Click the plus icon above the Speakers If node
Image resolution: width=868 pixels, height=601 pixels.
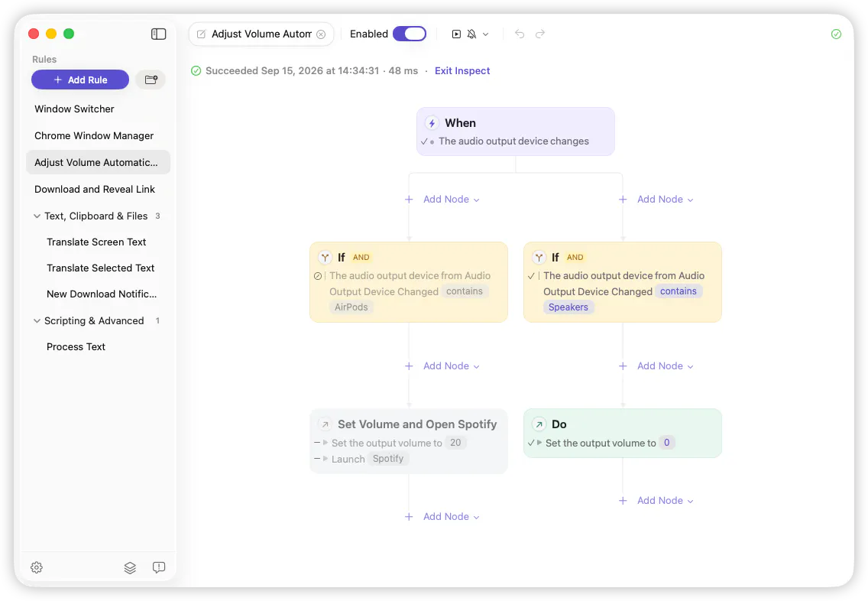[623, 200]
